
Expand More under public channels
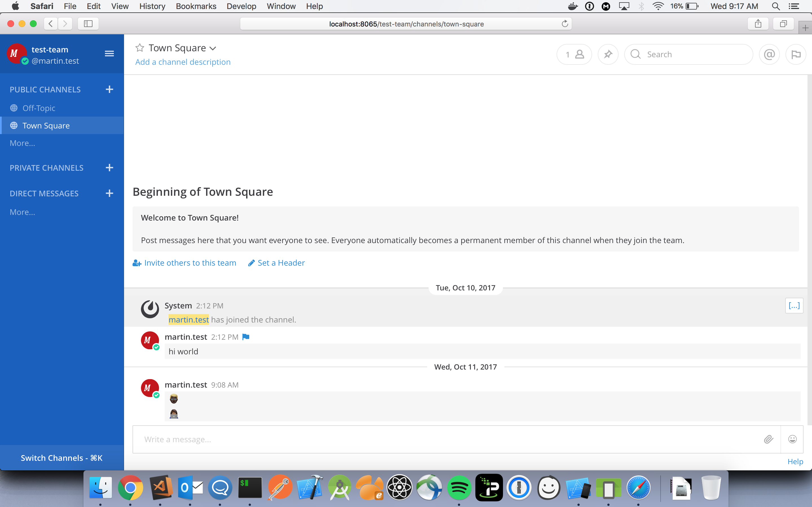point(22,143)
